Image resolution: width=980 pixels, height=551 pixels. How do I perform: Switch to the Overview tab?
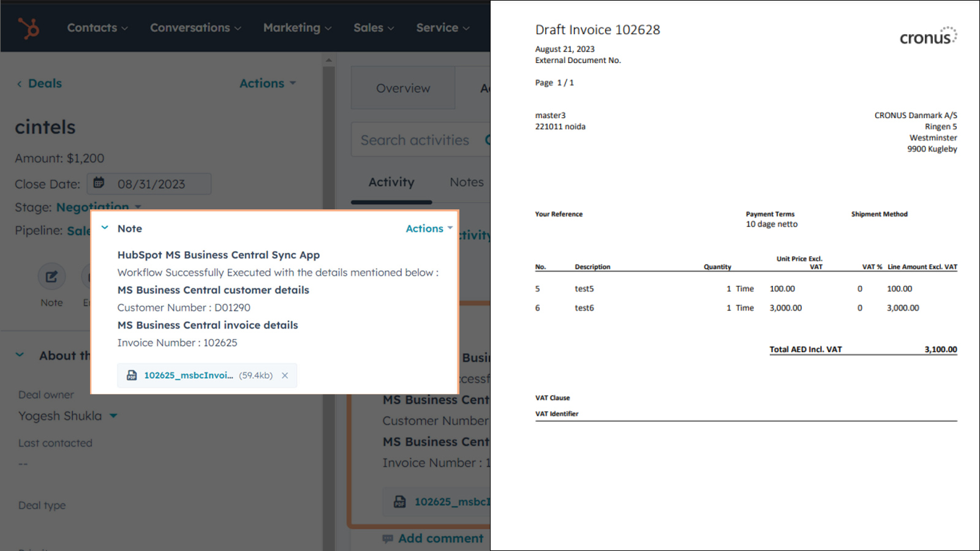[402, 88]
